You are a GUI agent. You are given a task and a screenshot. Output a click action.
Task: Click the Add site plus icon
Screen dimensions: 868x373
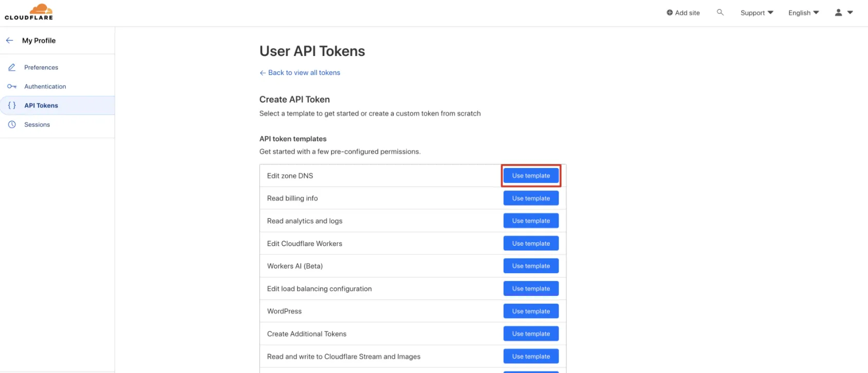670,13
